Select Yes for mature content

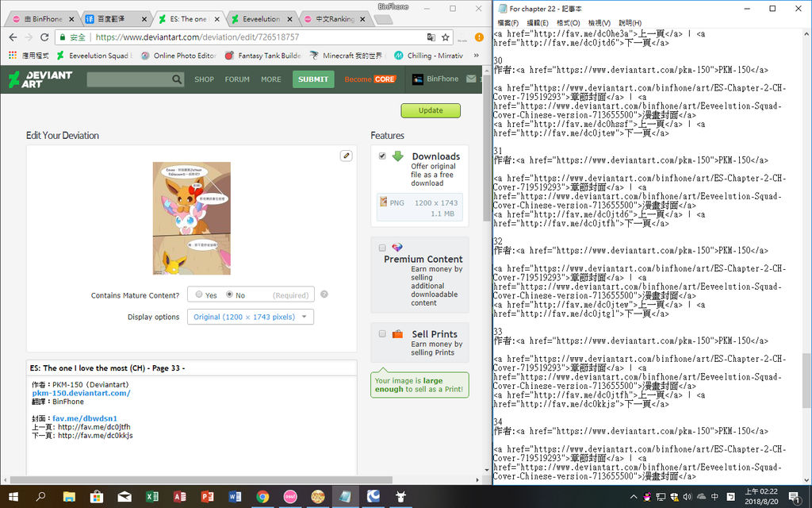coord(199,294)
